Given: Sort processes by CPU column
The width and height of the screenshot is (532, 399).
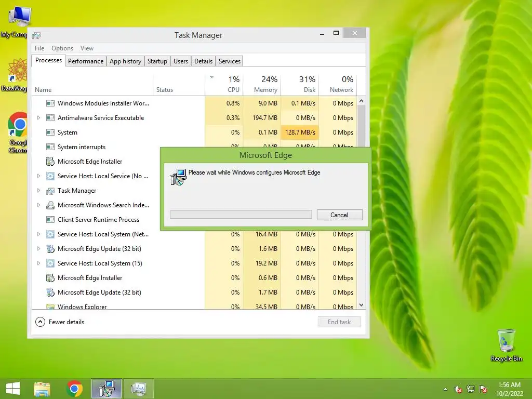Looking at the screenshot, I should 224,84.
